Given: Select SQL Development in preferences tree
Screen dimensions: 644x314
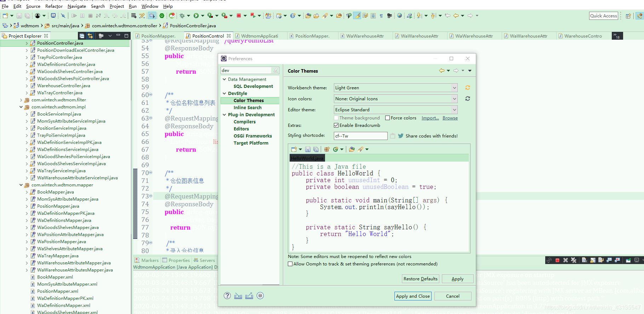Looking at the screenshot, I should click(253, 86).
